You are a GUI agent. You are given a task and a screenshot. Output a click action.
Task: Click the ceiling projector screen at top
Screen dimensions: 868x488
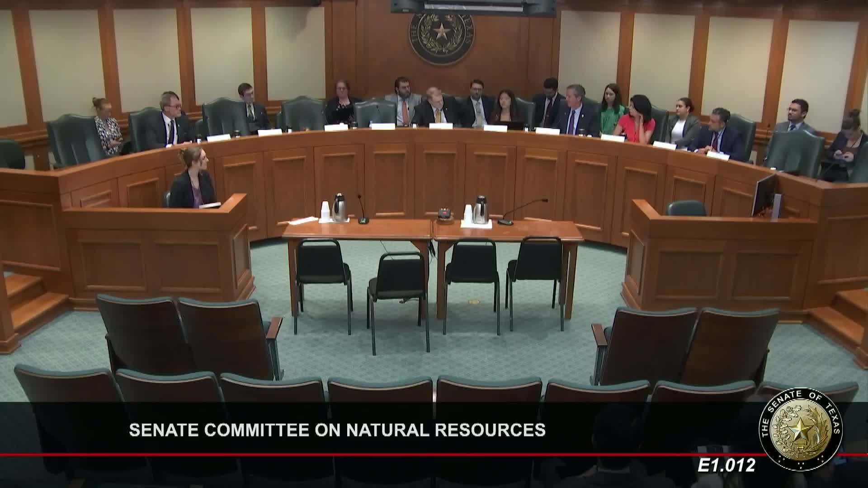[x=473, y=6]
